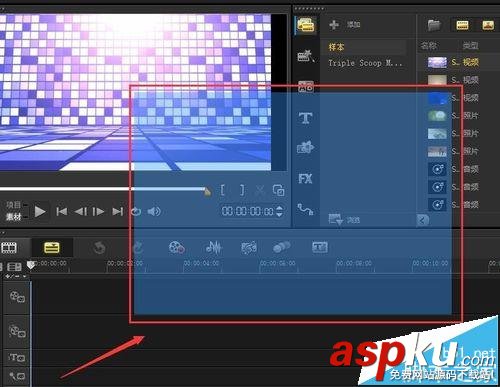Select the purple disco-tile video thumbnail
Screen dimensions: 500x387
[437, 62]
